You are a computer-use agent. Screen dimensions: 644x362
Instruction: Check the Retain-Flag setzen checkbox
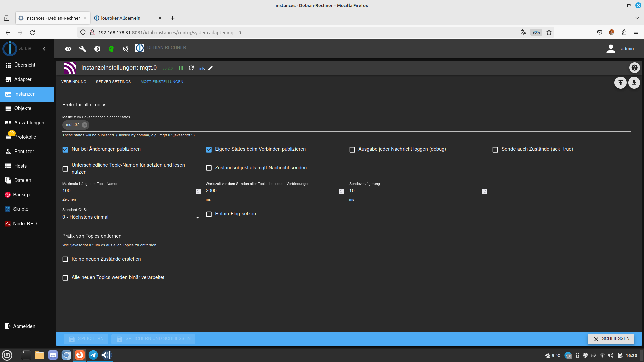(x=209, y=214)
